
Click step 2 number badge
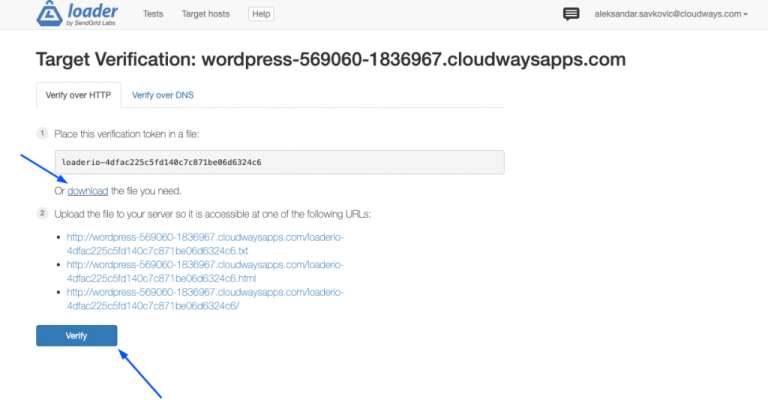click(42, 213)
